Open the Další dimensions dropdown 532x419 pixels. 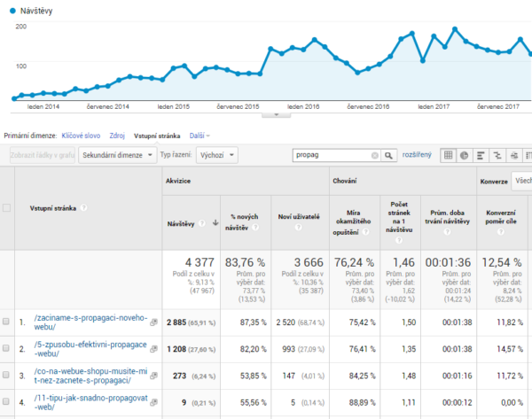coord(199,136)
